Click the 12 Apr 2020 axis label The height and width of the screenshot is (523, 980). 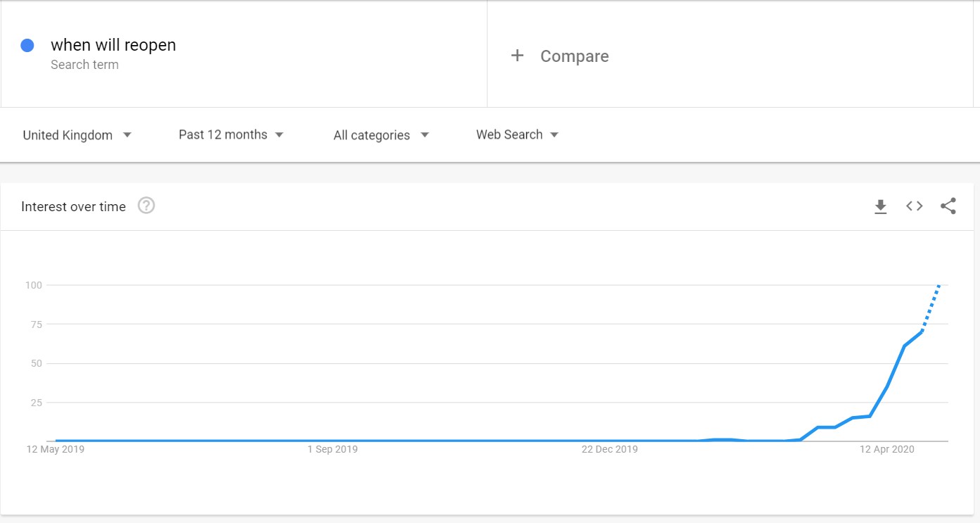[x=887, y=448]
